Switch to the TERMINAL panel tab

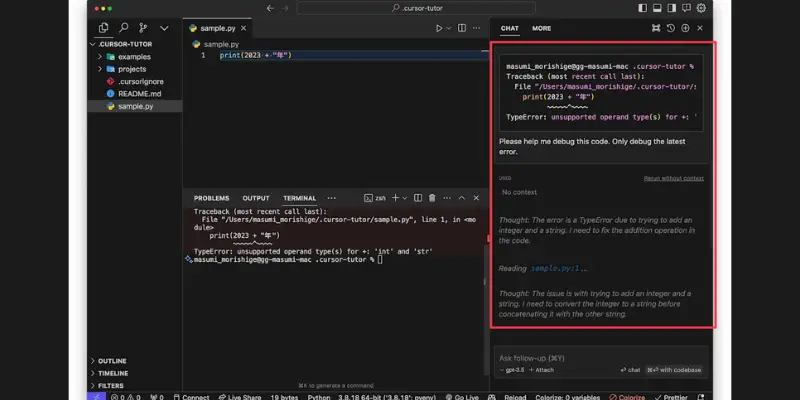(299, 198)
